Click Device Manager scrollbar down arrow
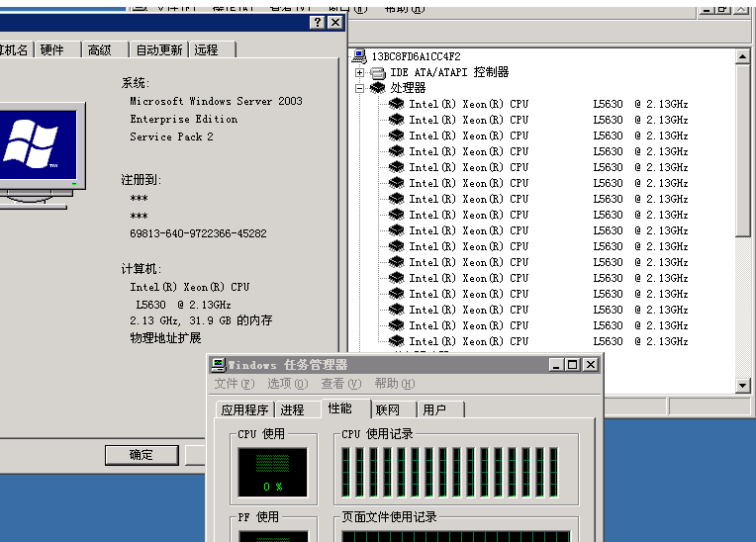756x542 pixels. tap(742, 386)
